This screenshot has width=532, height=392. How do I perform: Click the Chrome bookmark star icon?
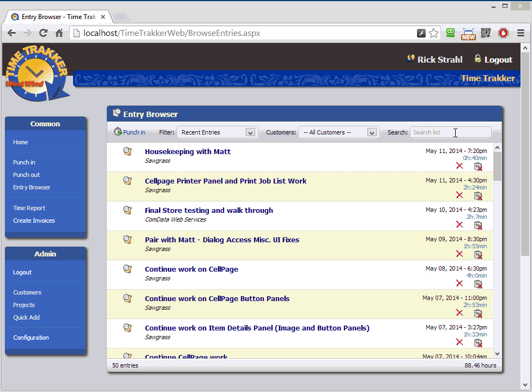[433, 33]
